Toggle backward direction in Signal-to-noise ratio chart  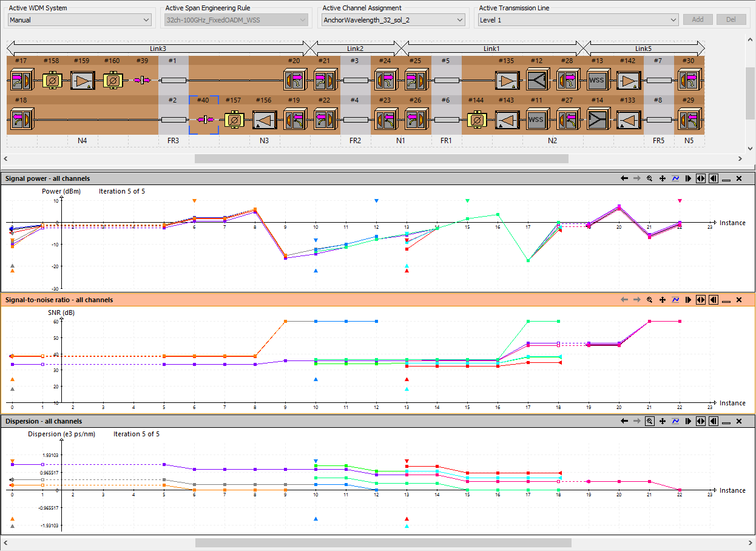point(714,300)
